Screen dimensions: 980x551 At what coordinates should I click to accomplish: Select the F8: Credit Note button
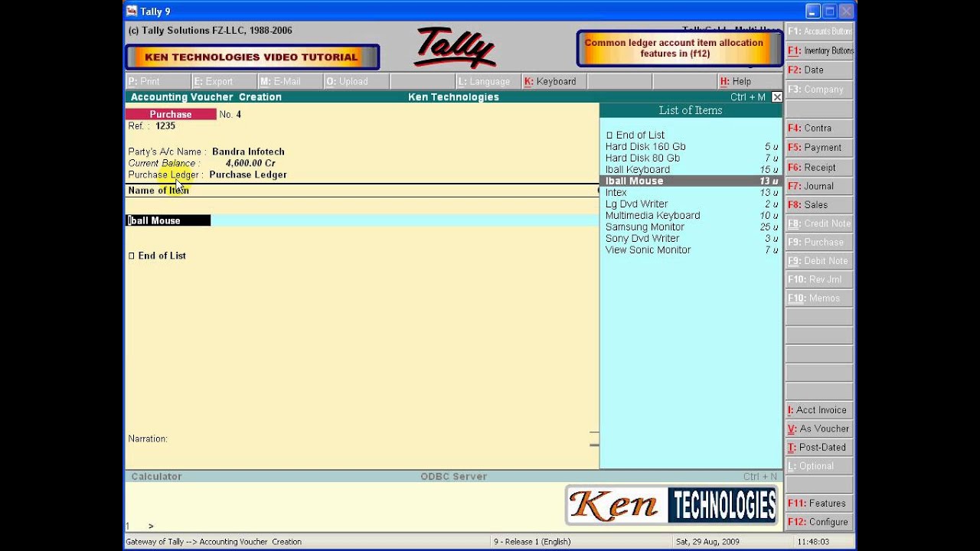coord(819,223)
